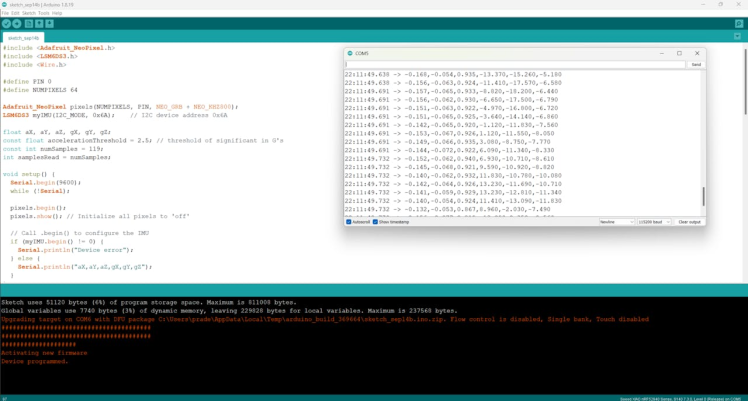Open the Sketch menu
The image size is (748, 401).
29,13
